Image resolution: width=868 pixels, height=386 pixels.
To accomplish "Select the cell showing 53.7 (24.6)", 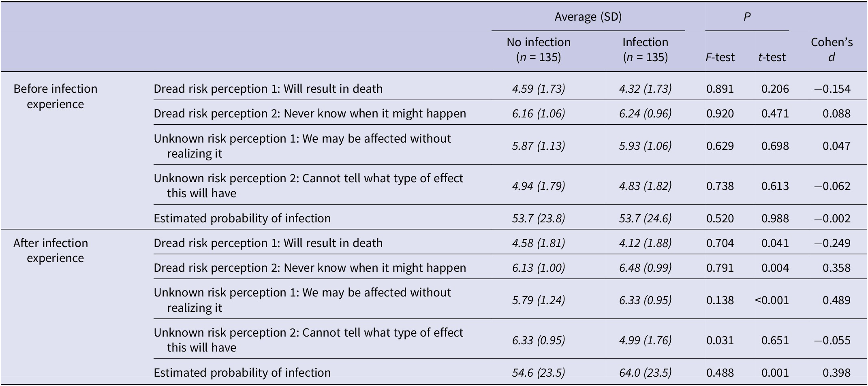I will point(645,218).
